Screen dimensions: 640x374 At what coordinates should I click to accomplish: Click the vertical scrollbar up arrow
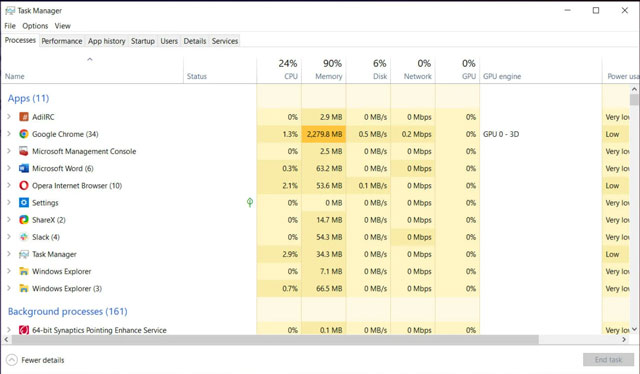click(634, 89)
